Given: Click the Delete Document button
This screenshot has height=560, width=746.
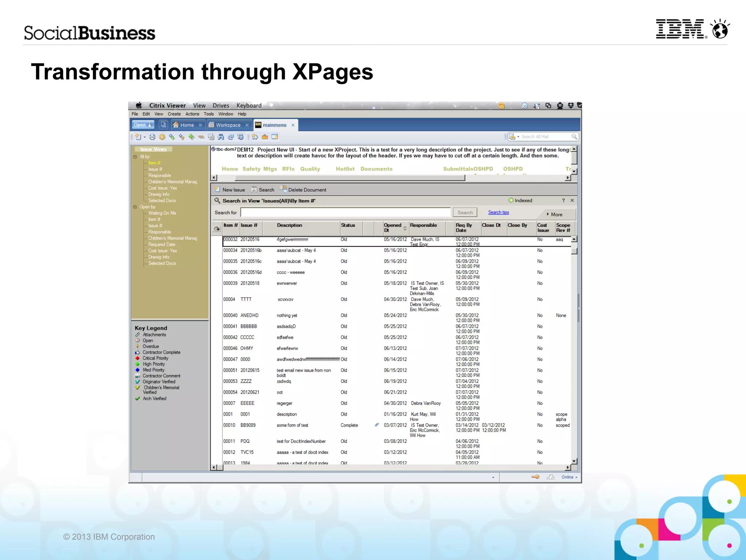Looking at the screenshot, I should click(303, 190).
